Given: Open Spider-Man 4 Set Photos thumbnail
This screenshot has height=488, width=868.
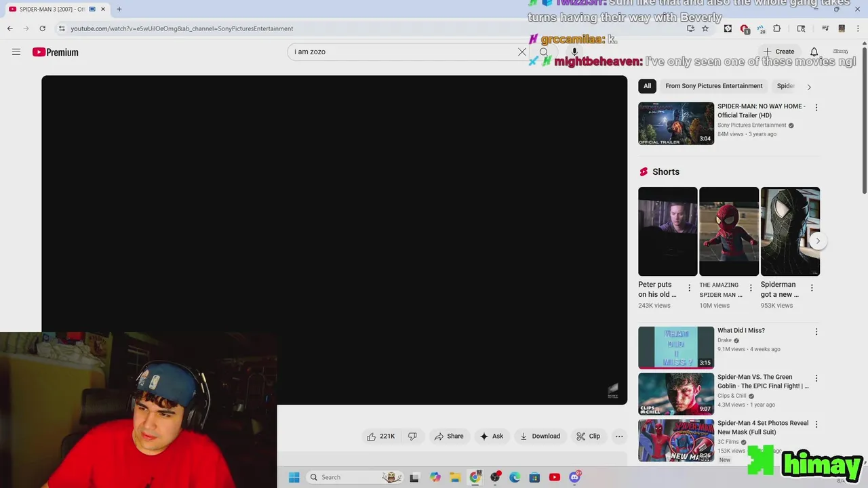Looking at the screenshot, I should point(676,440).
